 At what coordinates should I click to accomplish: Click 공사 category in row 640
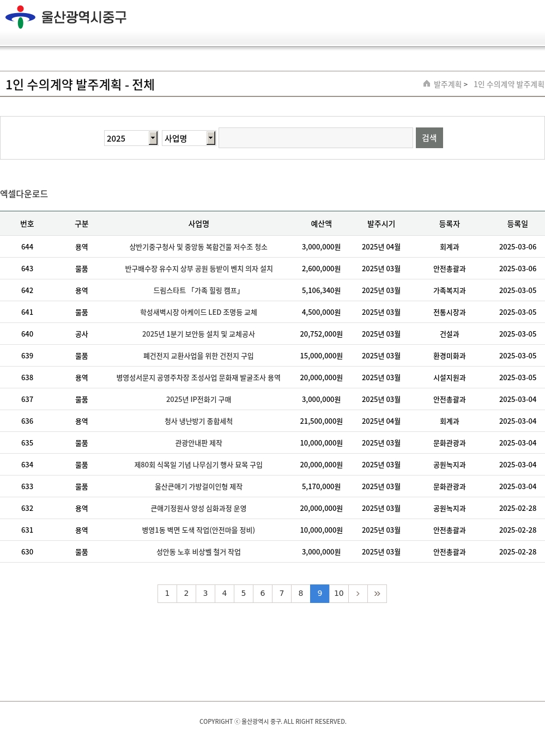click(x=82, y=334)
